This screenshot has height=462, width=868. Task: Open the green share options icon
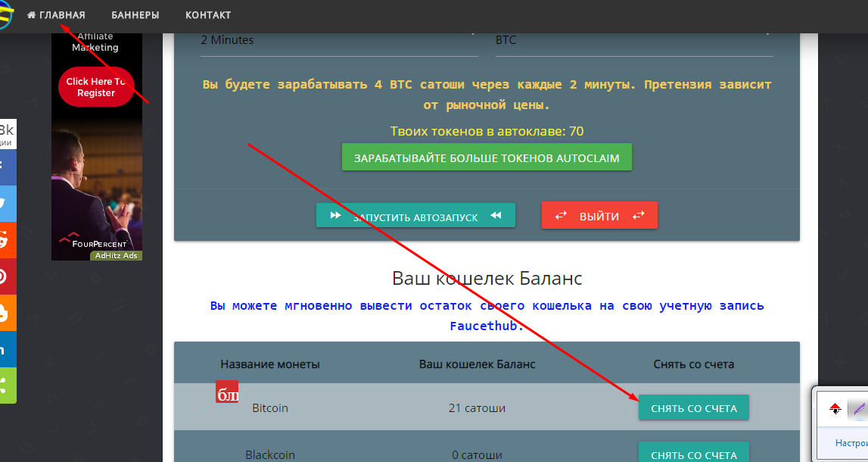7,386
